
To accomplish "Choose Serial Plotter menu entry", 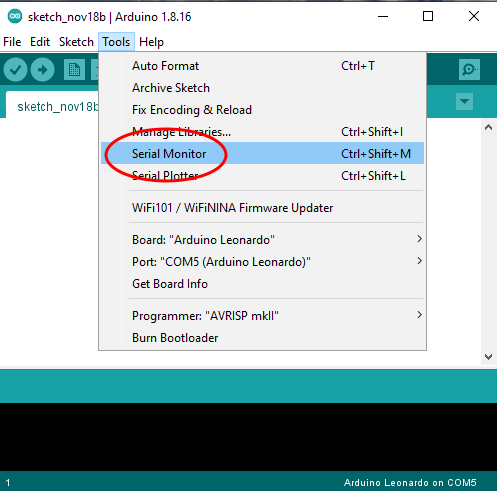I will pos(262,176).
